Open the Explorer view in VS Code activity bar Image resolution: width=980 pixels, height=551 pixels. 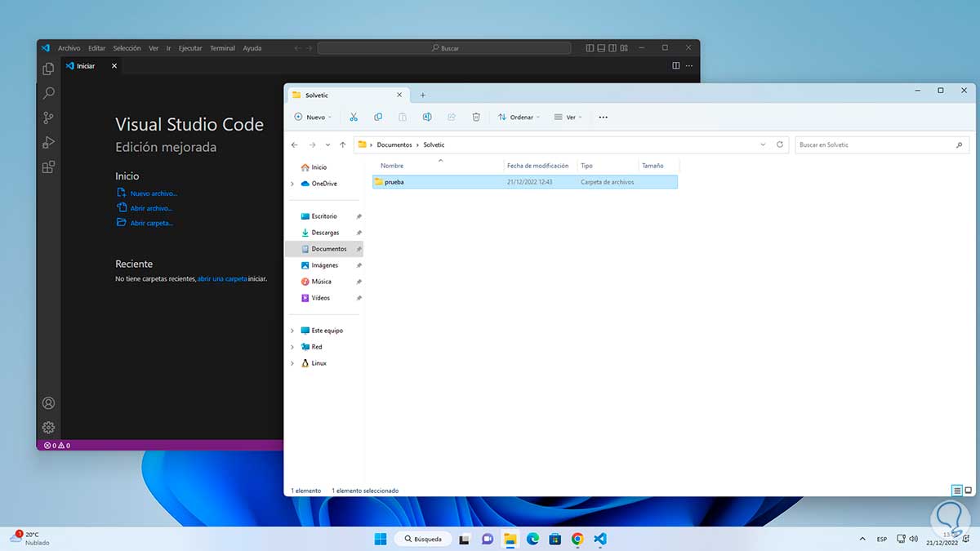(48, 69)
